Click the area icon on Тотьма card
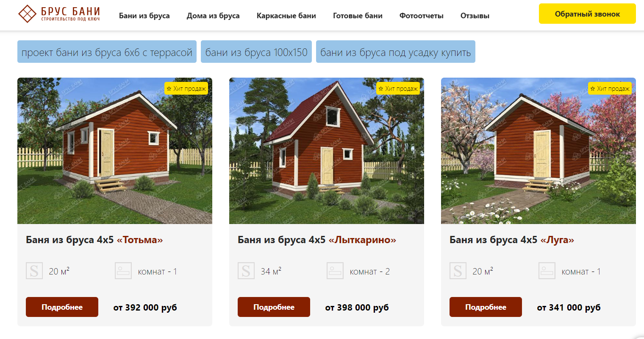Viewport: 644px width, 339px height. click(x=34, y=271)
